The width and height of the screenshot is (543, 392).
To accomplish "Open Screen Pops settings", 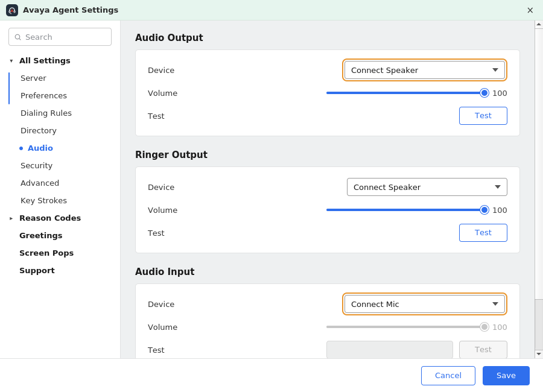I will pyautogui.click(x=46, y=253).
